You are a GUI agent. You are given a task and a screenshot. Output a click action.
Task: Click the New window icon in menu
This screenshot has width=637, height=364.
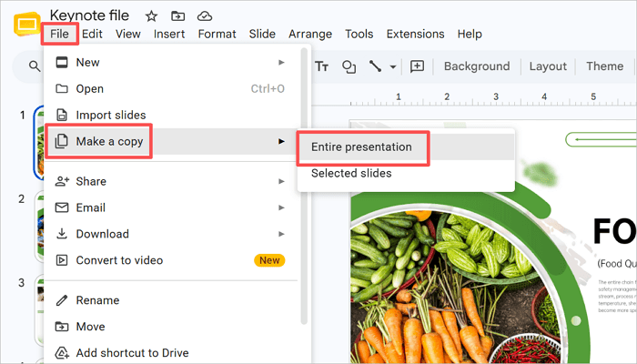click(x=62, y=63)
